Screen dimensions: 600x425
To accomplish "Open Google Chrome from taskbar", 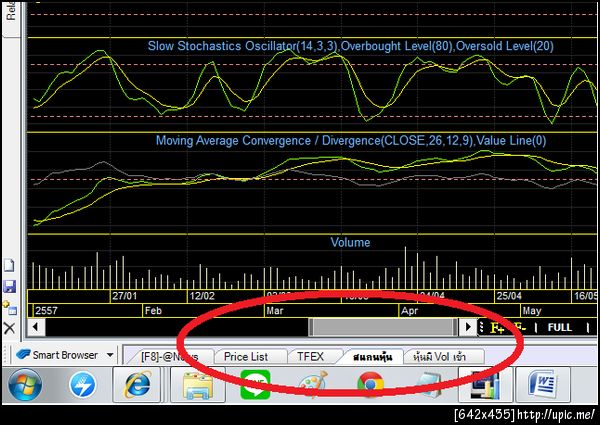I will click(x=370, y=385).
